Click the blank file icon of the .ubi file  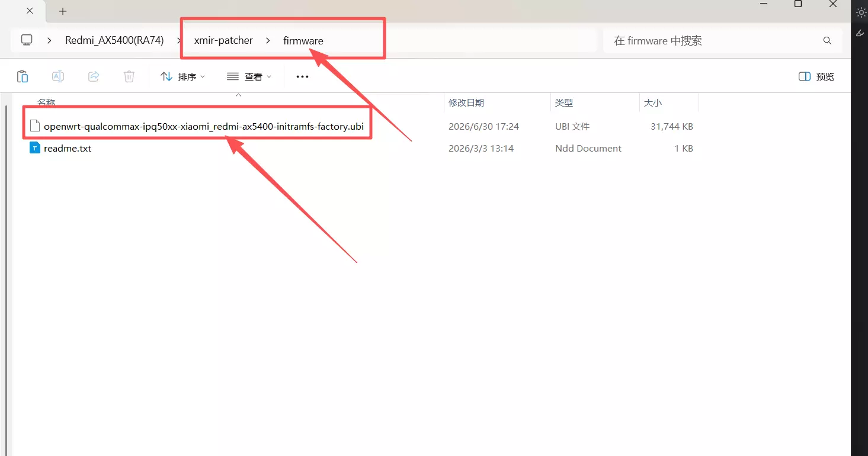pos(35,126)
